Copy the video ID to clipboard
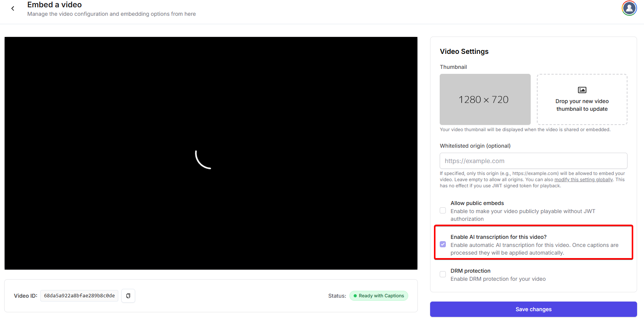644x320 pixels. [x=128, y=296]
